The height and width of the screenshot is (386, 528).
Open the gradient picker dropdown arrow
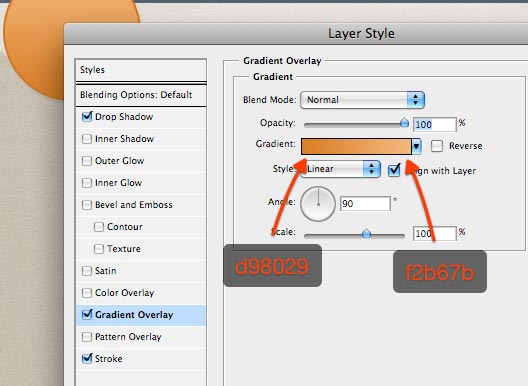[417, 147]
